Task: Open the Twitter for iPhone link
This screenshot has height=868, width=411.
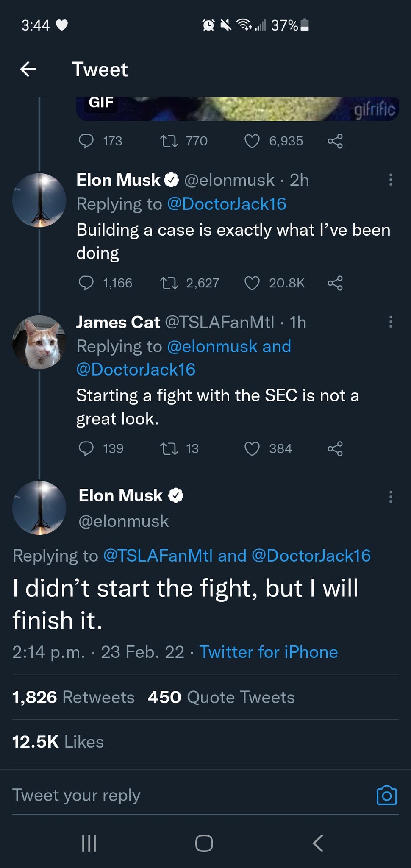Action: pyautogui.click(x=269, y=652)
